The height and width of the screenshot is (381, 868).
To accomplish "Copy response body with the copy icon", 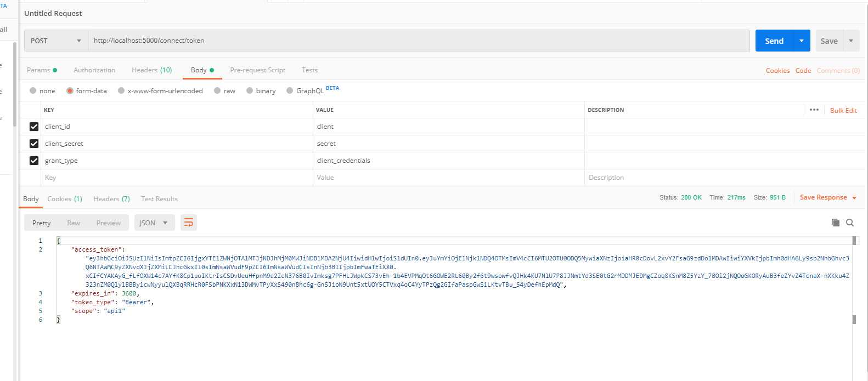I will coord(836,223).
